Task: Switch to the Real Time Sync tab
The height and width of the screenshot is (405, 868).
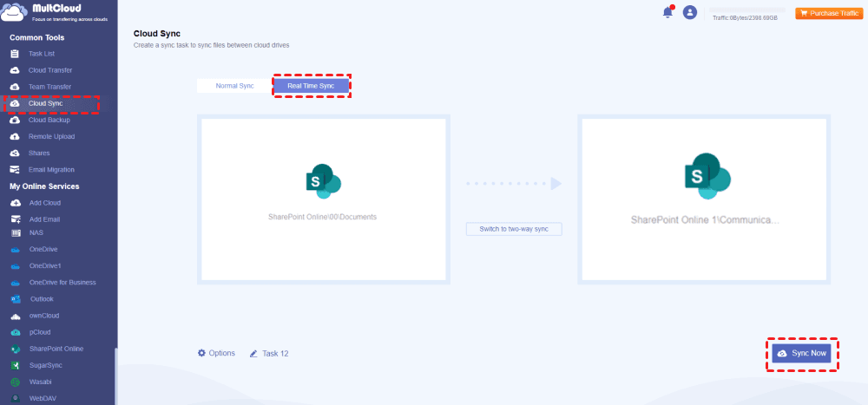Action: point(311,86)
